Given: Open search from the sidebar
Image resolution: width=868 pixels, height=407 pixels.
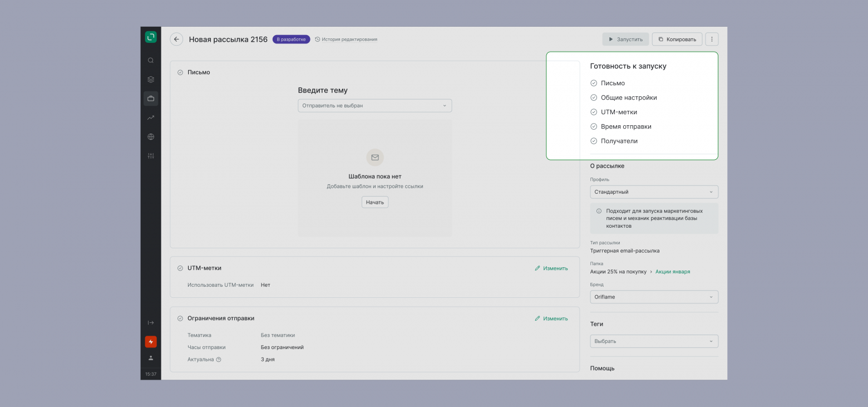Looking at the screenshot, I should [151, 60].
